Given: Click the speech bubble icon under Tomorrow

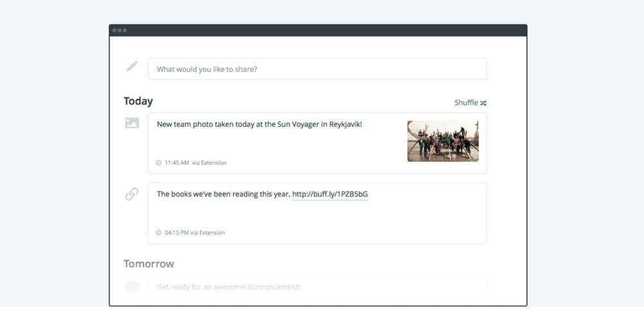Looking at the screenshot, I should (x=133, y=287).
